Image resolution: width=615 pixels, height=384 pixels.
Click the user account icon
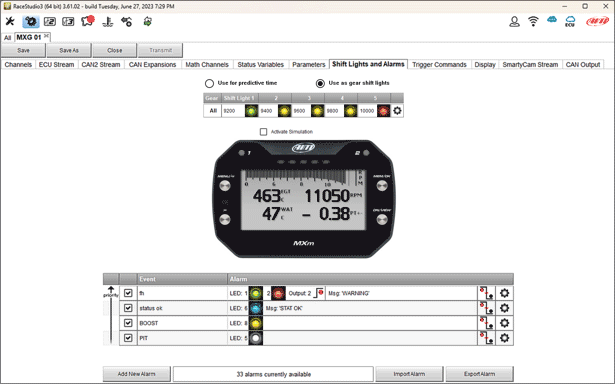[x=514, y=21]
